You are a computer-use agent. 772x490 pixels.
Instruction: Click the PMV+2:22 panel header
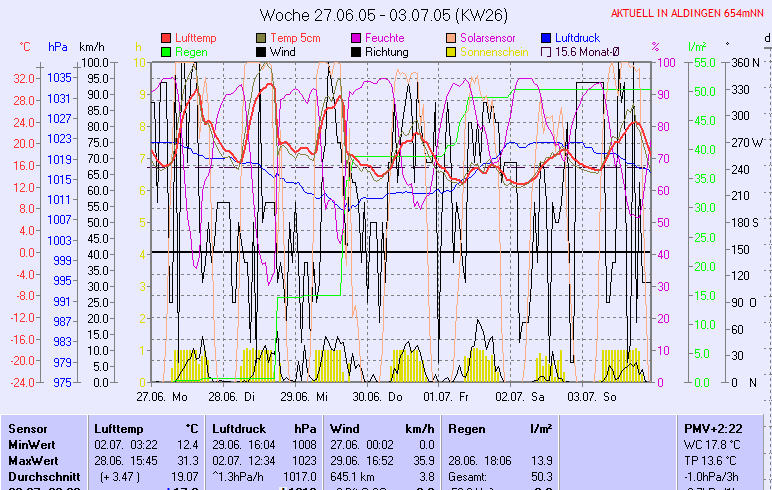click(x=710, y=428)
